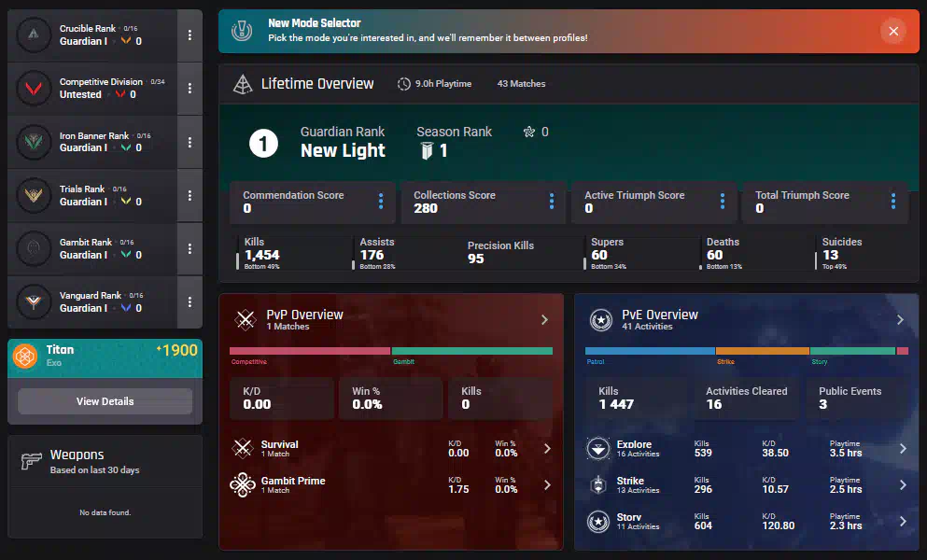Open the Commendation Score options menu
Screen dimensions: 927x560
click(381, 202)
